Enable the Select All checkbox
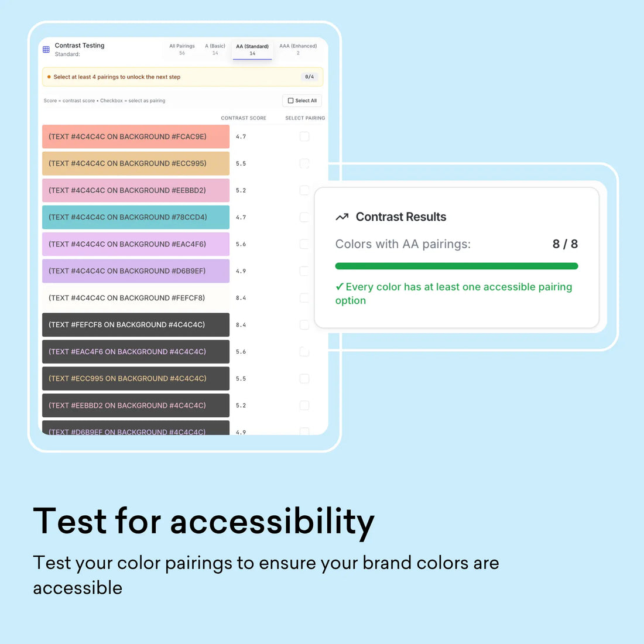The image size is (644, 644). 290,100
